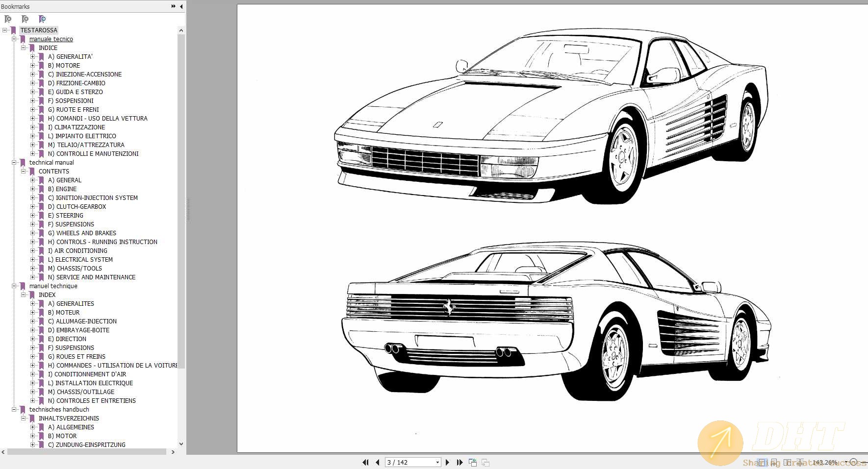The image size is (868, 469).
Task: Select the C) INIEZIONE-ACCENSIONE bookmark
Action: 85,74
